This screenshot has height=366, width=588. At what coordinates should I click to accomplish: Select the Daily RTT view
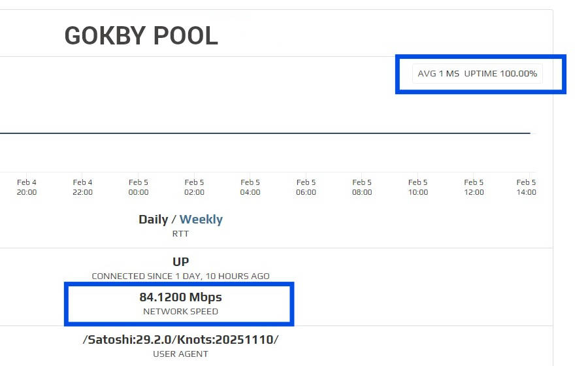tap(153, 220)
